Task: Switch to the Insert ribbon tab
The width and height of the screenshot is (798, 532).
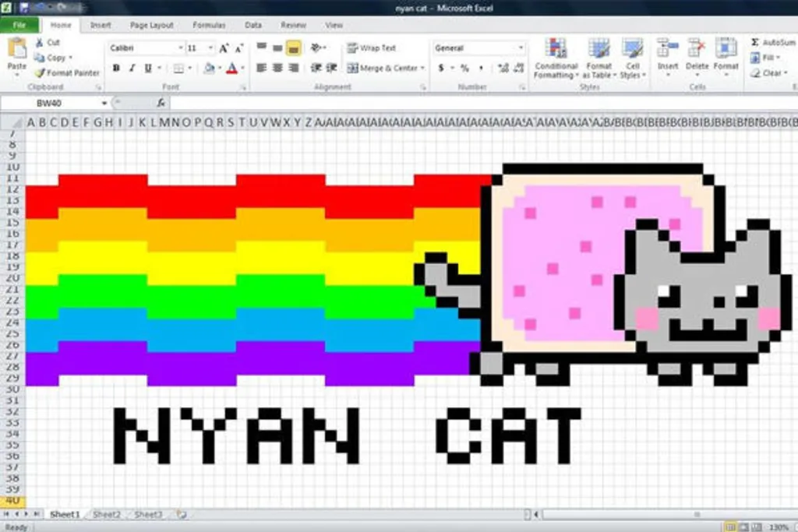Action: pyautogui.click(x=101, y=25)
